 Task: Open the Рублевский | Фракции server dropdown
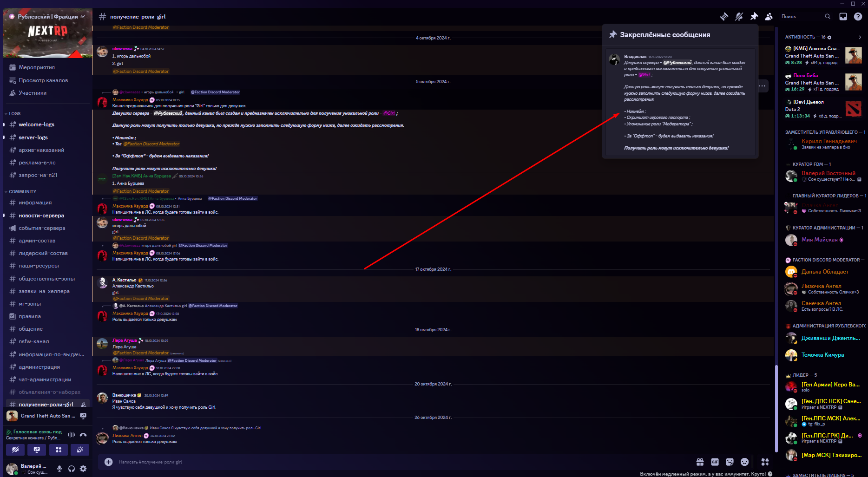(x=47, y=16)
